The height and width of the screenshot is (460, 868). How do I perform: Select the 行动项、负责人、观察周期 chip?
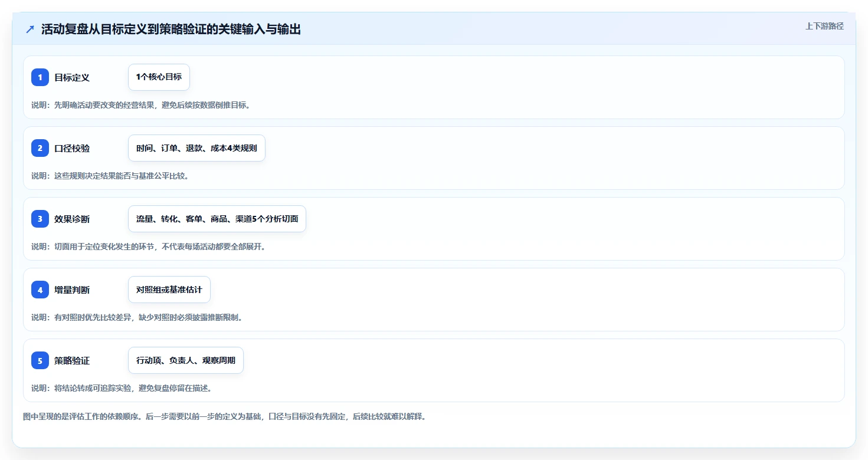186,360
